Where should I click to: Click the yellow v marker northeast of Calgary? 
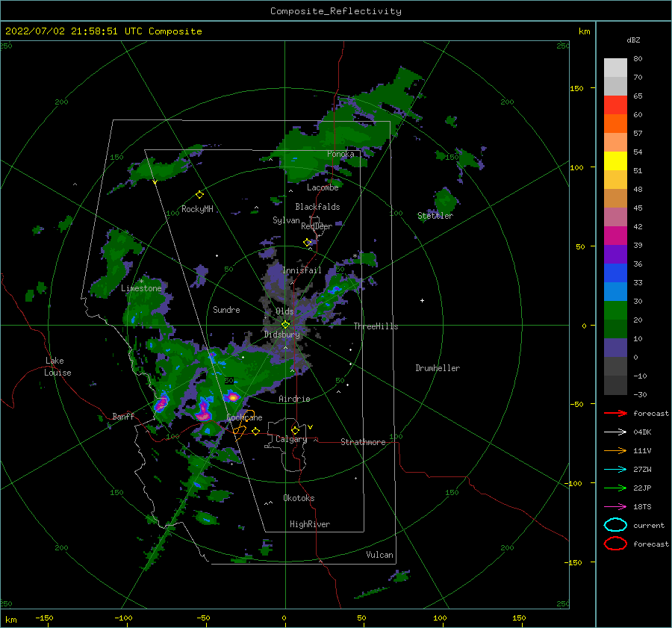(311, 427)
